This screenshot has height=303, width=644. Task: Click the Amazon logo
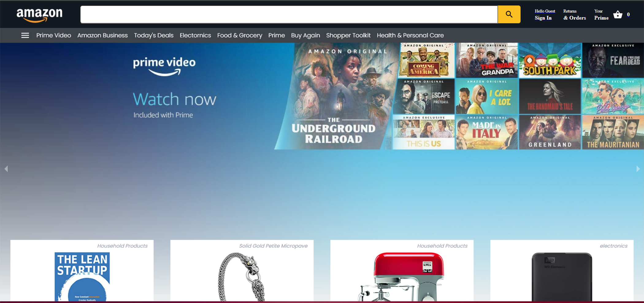point(39,15)
